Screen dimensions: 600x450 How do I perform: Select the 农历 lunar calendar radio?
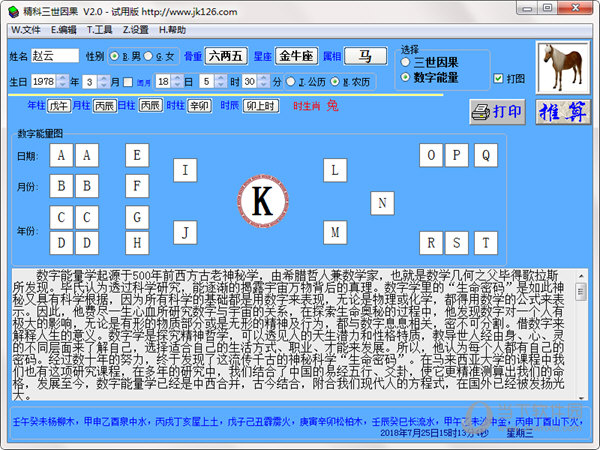click(x=335, y=82)
